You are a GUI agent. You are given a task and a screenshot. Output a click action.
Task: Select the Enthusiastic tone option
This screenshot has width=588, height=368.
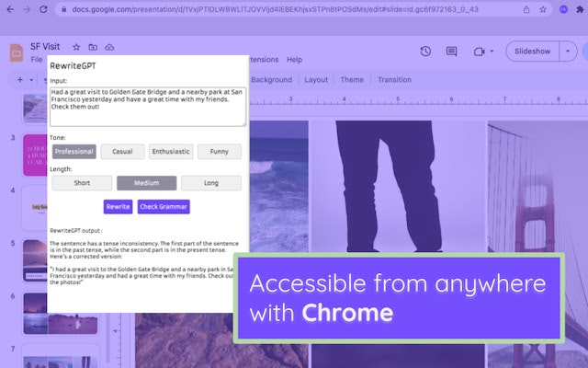click(171, 152)
